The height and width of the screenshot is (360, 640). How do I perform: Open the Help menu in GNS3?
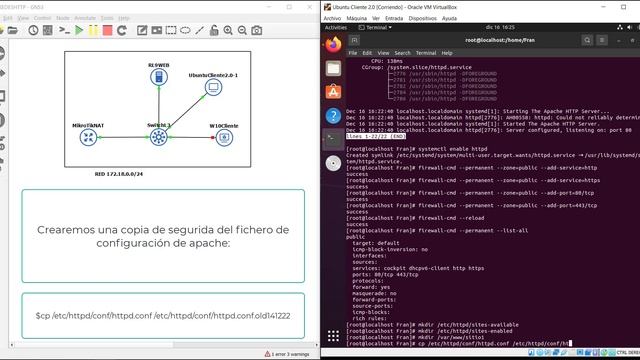click(x=124, y=18)
